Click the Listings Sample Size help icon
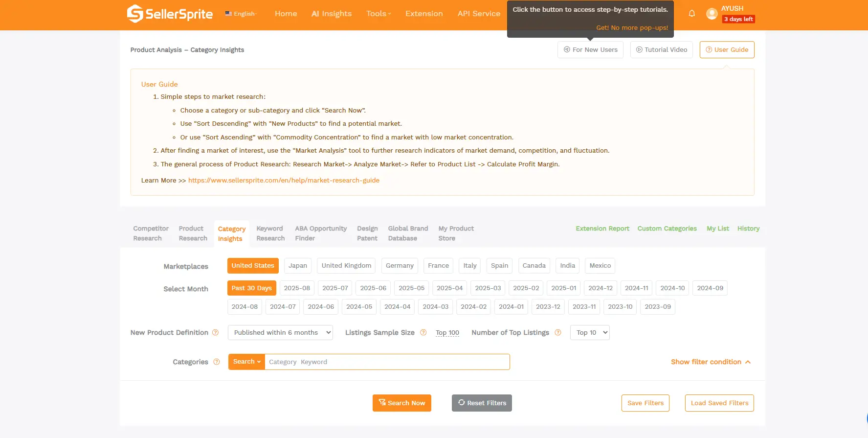868x438 pixels. click(423, 333)
